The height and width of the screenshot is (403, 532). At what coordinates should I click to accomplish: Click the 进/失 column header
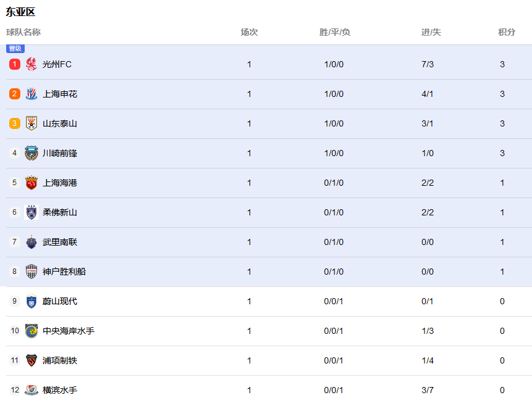(x=431, y=32)
